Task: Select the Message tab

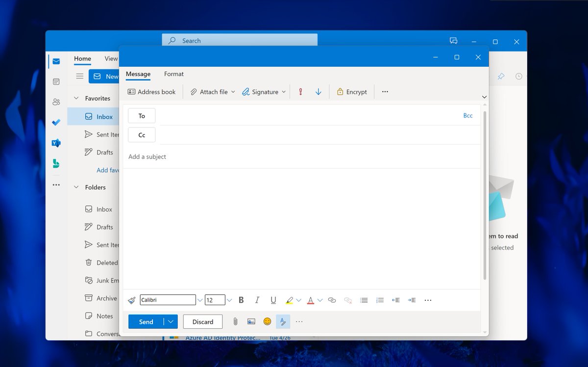Action: [138, 74]
